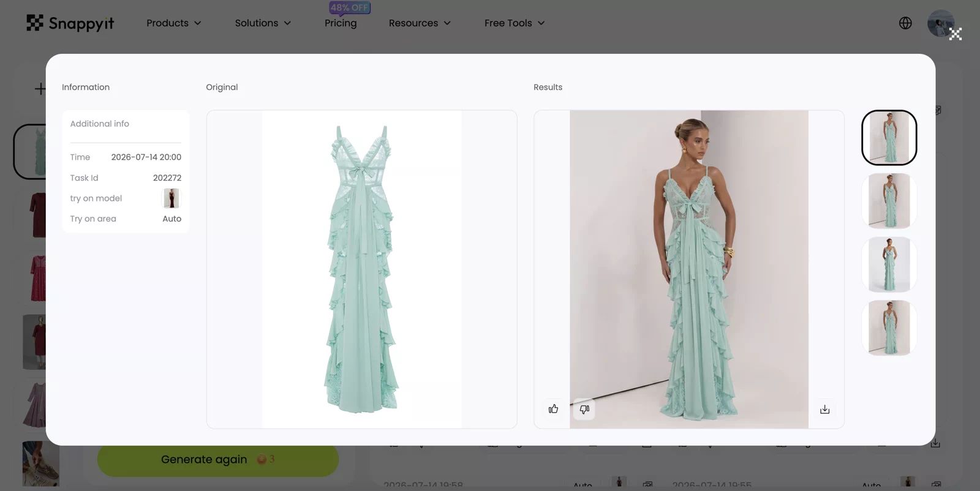Expand the Resources dropdown menu
980x491 pixels.
(x=420, y=23)
